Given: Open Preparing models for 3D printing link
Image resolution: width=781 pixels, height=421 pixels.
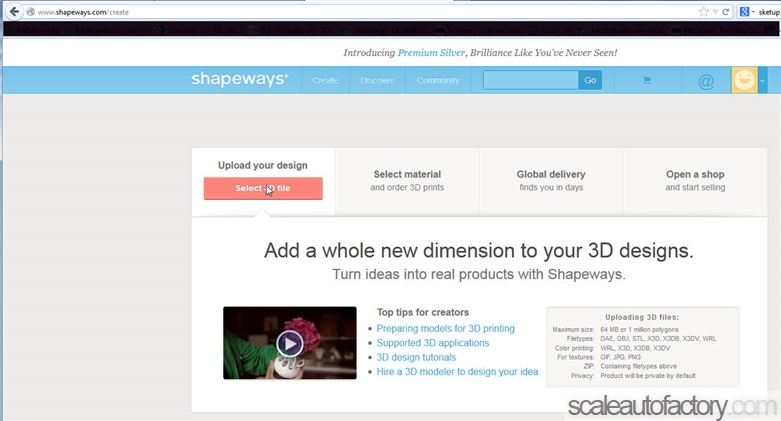Looking at the screenshot, I should tap(445, 328).
